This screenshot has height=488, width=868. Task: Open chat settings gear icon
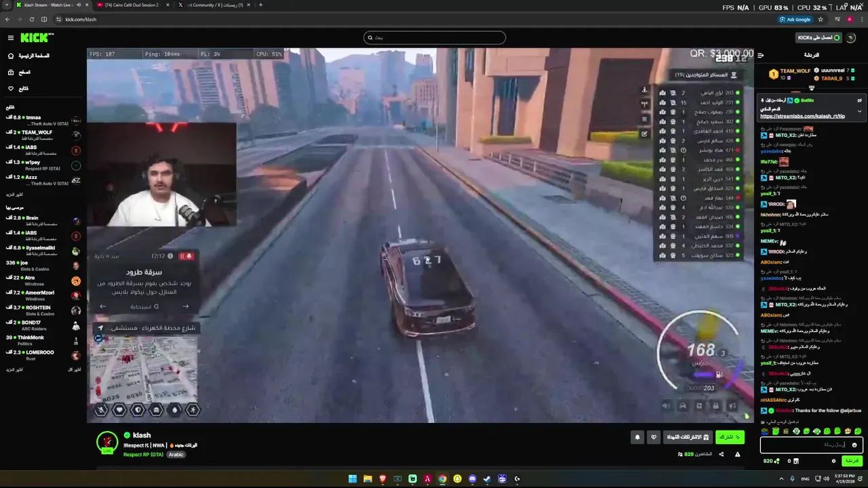tap(834, 461)
